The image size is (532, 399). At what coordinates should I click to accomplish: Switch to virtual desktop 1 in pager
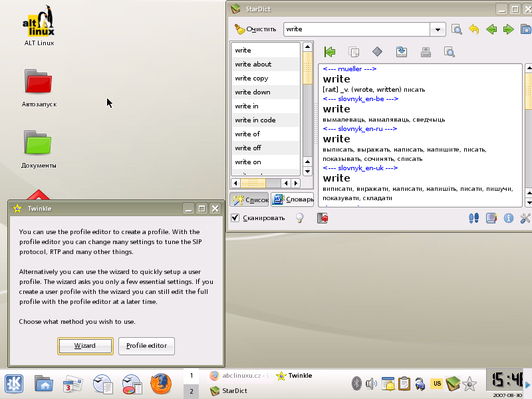(x=192, y=376)
